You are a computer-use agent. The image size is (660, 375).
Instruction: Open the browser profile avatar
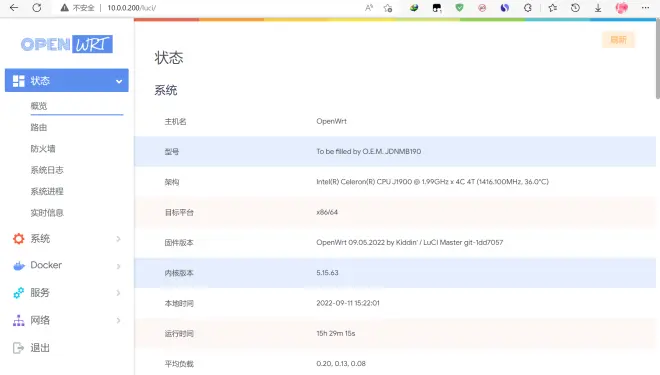pyautogui.click(x=622, y=8)
